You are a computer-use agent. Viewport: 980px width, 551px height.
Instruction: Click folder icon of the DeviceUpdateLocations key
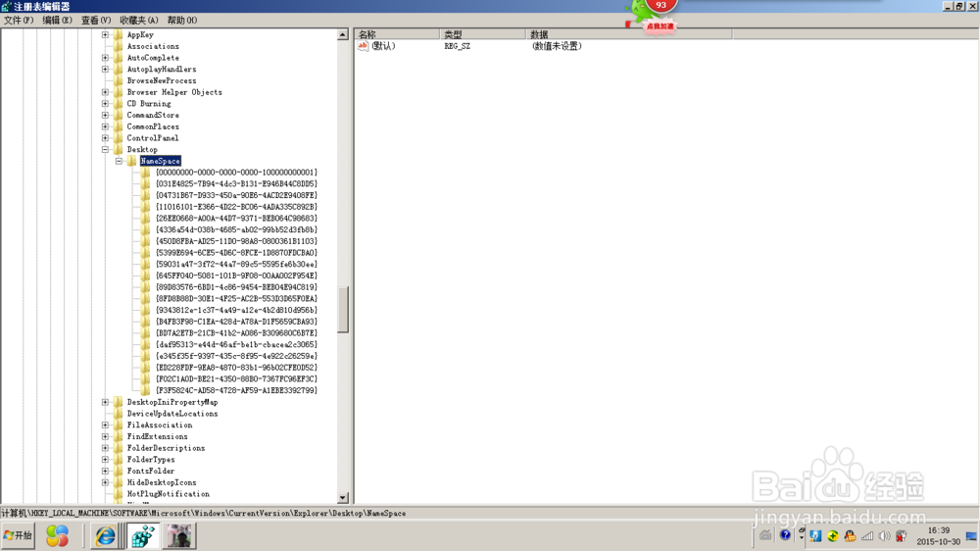(119, 414)
